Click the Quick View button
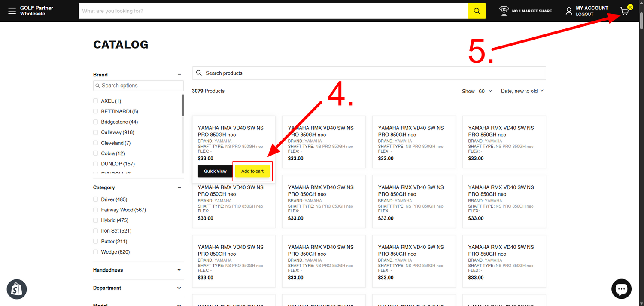644x306 pixels. (x=215, y=171)
